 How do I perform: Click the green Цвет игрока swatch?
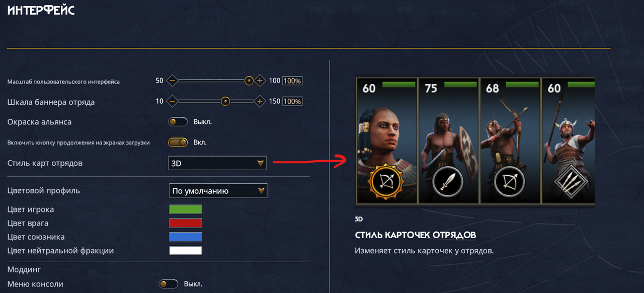(186, 209)
